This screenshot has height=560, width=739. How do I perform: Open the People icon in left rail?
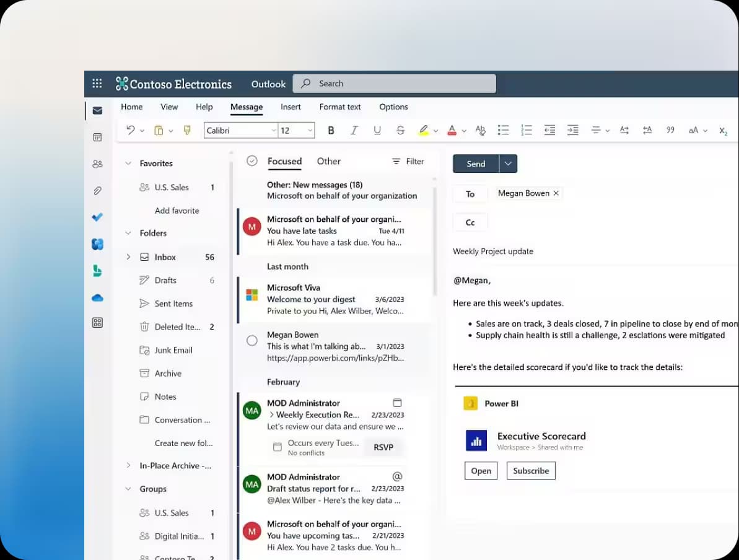[97, 164]
